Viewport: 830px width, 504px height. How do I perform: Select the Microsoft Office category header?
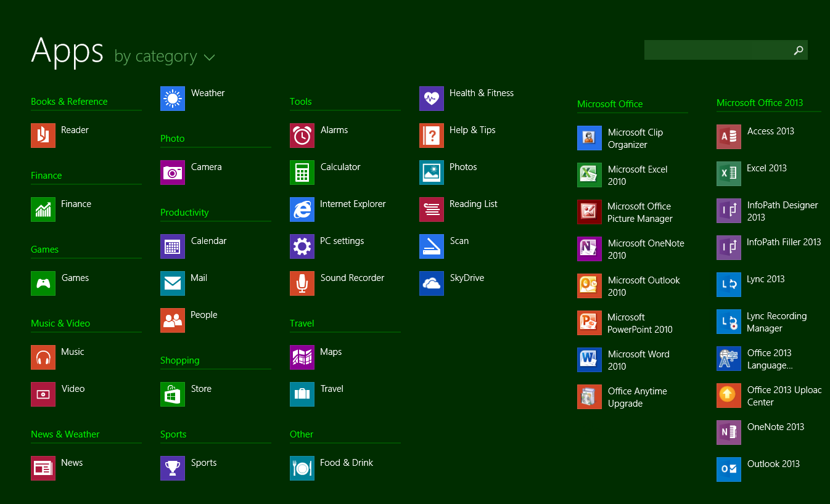point(610,104)
